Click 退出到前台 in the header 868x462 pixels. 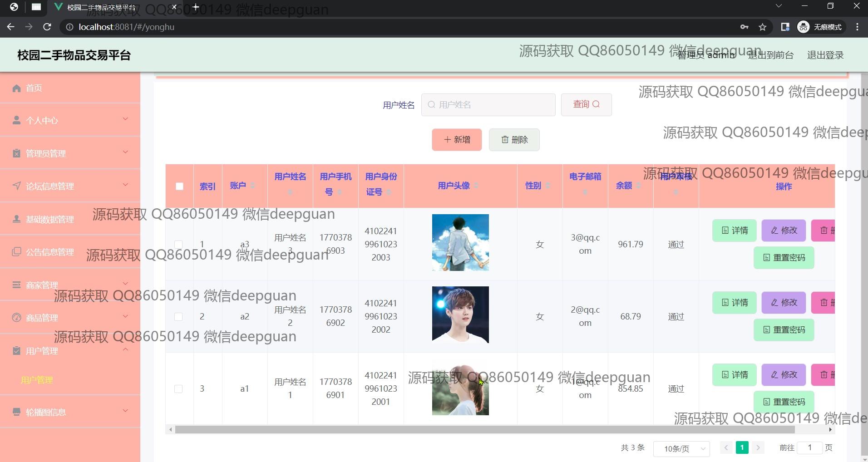tap(771, 55)
